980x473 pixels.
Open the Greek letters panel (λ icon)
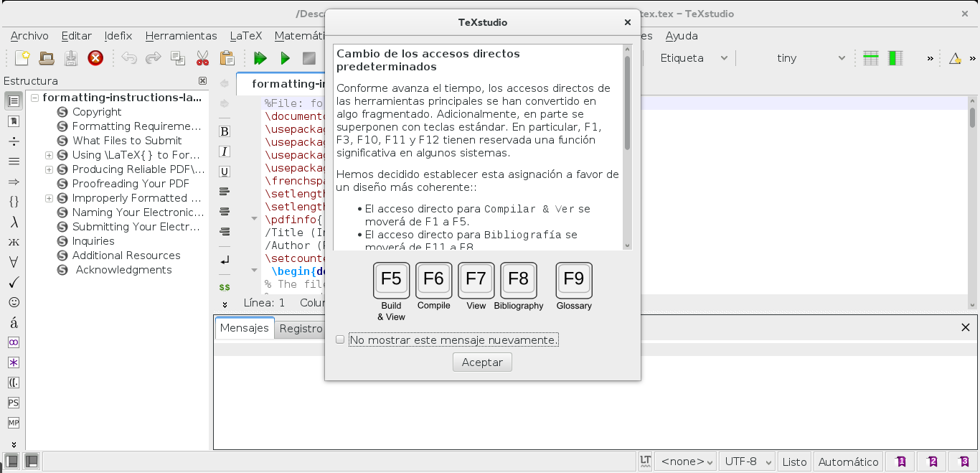click(x=14, y=222)
